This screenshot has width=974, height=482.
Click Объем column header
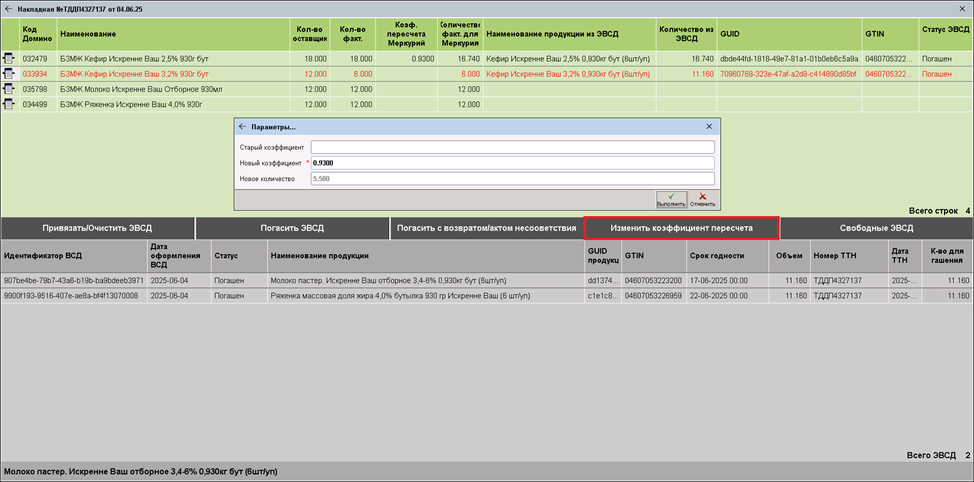[789, 255]
